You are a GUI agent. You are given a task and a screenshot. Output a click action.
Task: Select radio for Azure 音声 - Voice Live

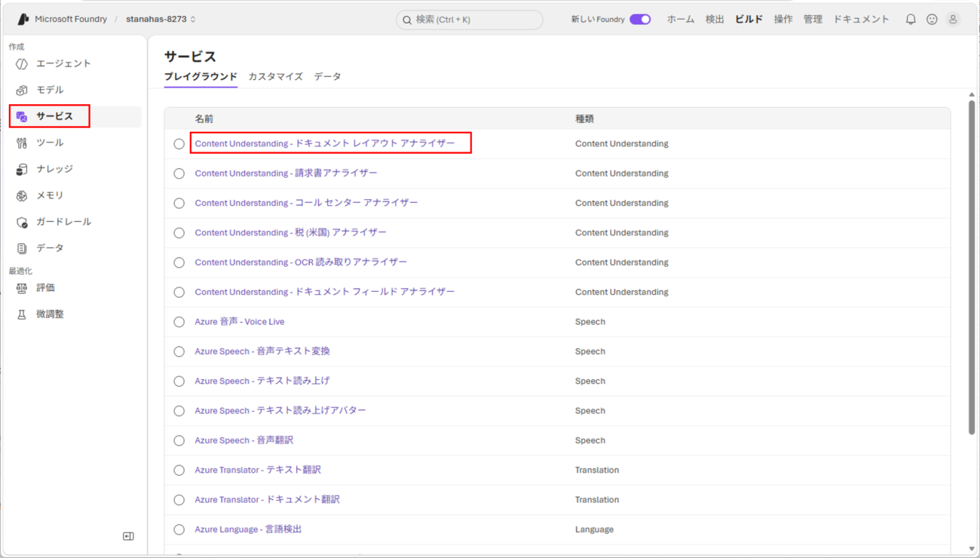pos(179,322)
